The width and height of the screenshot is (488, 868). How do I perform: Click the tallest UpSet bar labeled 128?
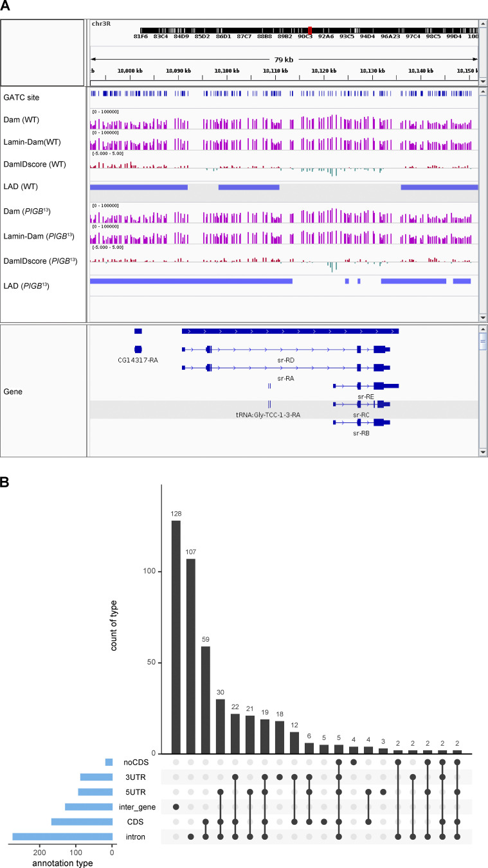176,637
